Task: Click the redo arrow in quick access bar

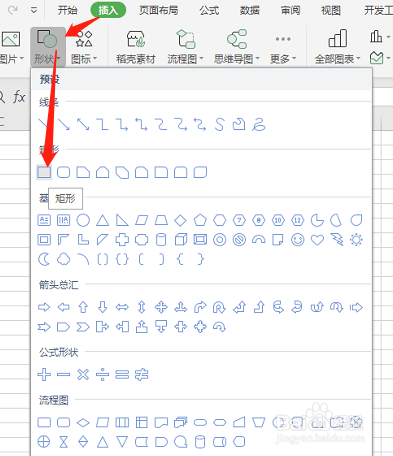Action: 13,10
